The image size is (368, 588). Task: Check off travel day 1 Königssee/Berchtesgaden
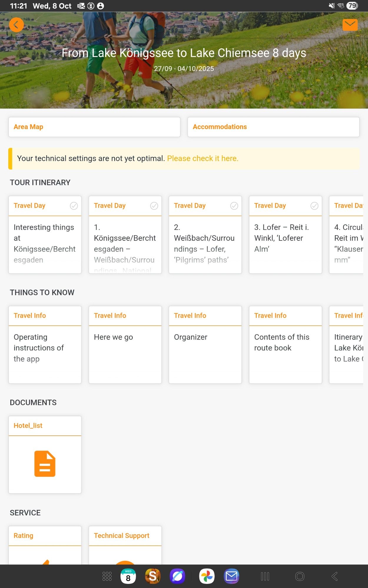pyautogui.click(x=154, y=206)
